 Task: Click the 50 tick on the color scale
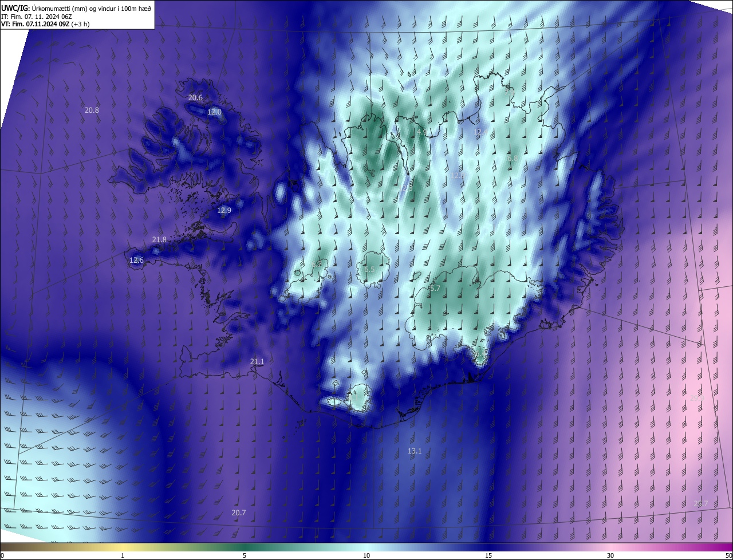coord(728,555)
